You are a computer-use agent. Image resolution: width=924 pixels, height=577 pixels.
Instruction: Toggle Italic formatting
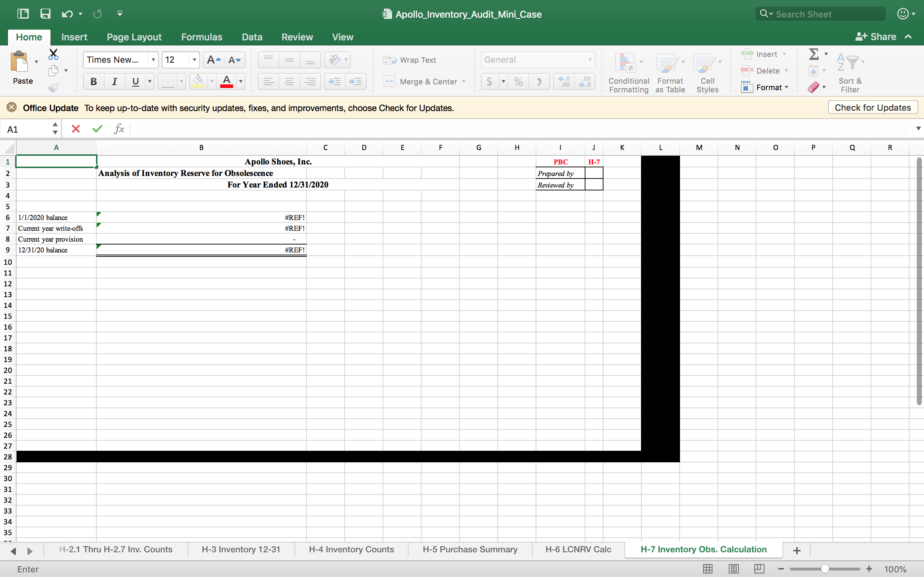114,82
